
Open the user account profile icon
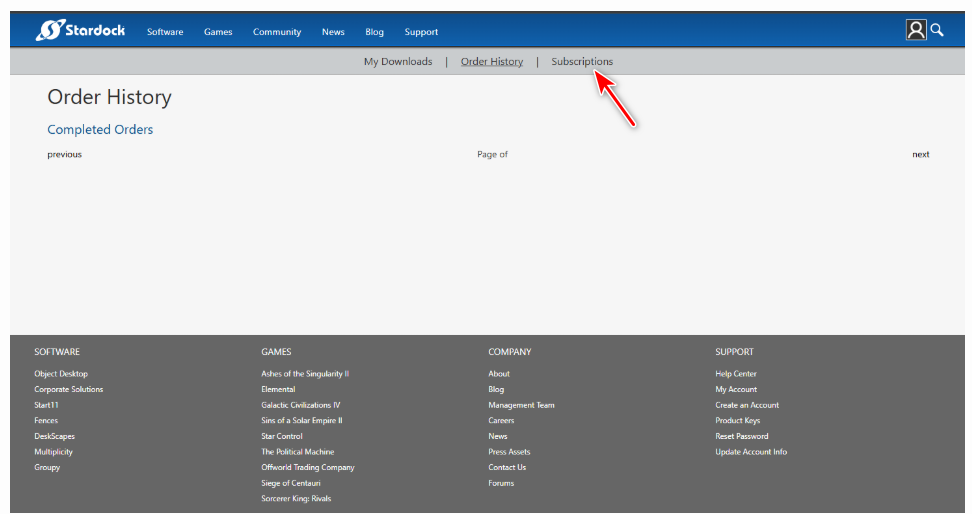pyautogui.click(x=915, y=30)
